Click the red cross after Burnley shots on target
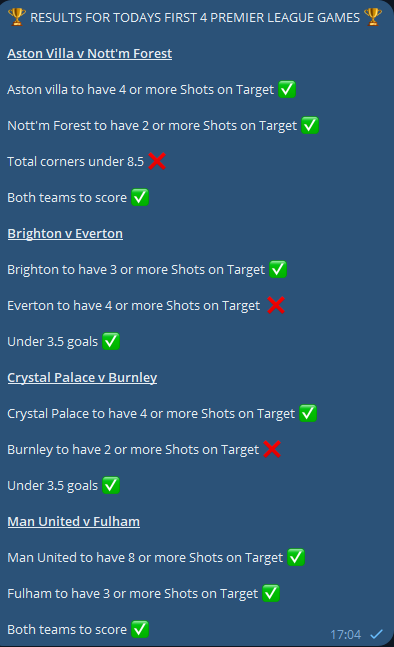The image size is (394, 647). [272, 449]
